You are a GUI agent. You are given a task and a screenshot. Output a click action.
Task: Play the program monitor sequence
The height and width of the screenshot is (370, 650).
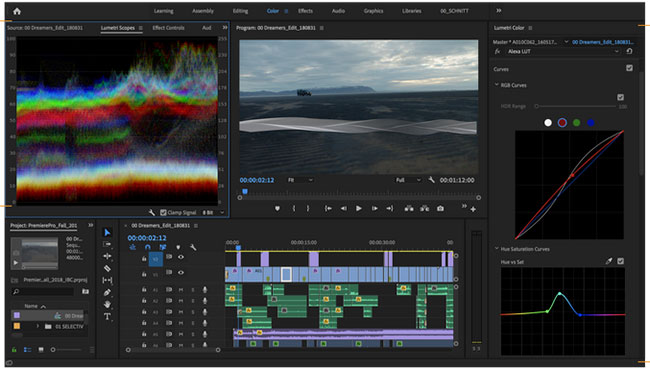coord(359,208)
